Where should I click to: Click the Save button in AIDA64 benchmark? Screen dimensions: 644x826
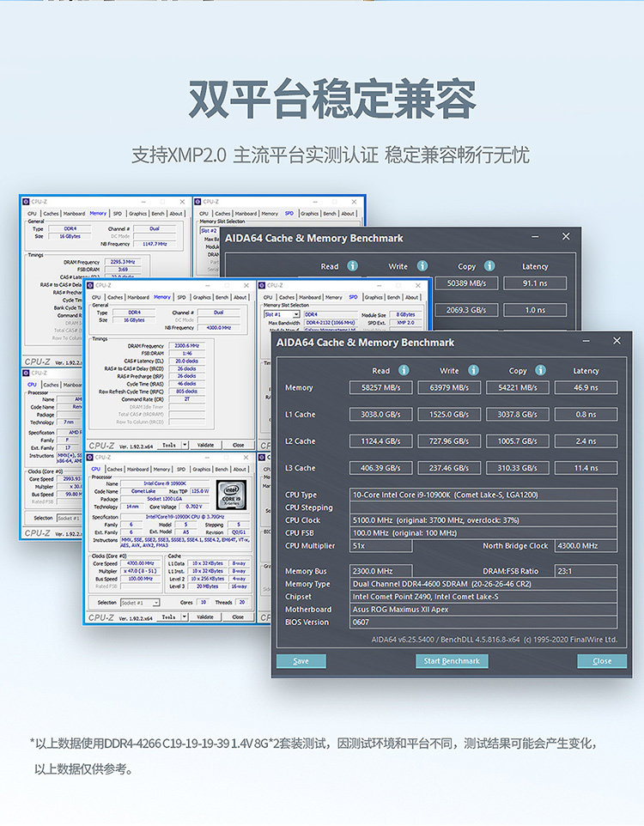301,661
